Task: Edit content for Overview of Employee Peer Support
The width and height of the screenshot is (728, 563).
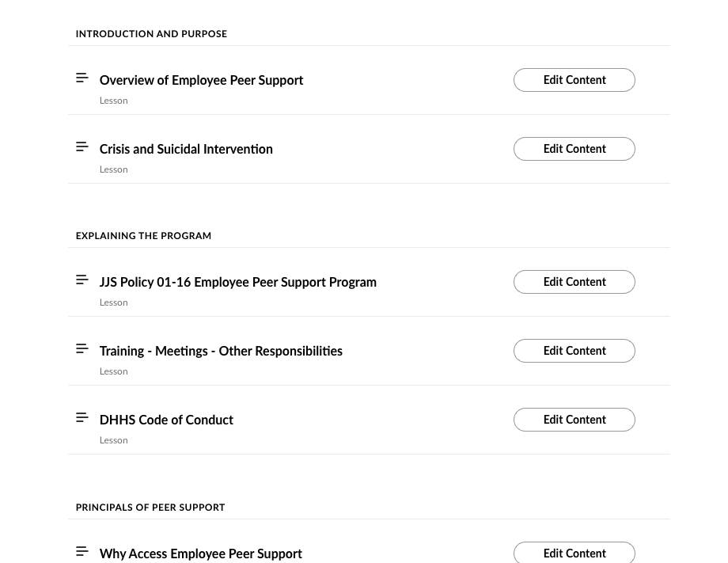Action: (574, 80)
